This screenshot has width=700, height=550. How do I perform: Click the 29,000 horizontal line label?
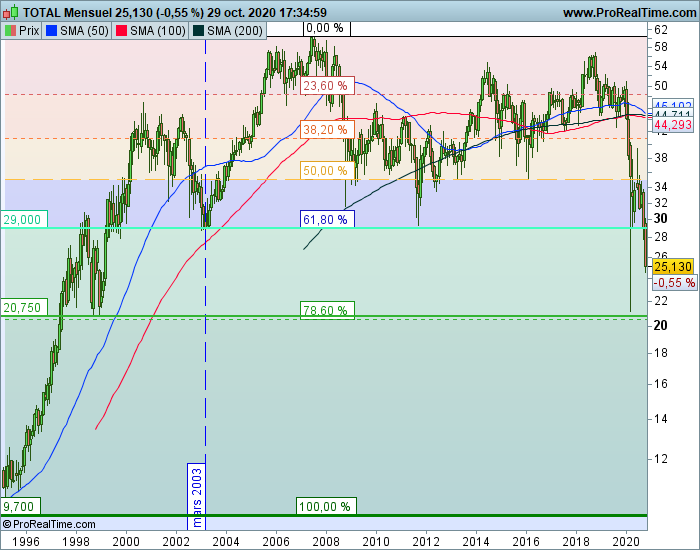click(24, 219)
